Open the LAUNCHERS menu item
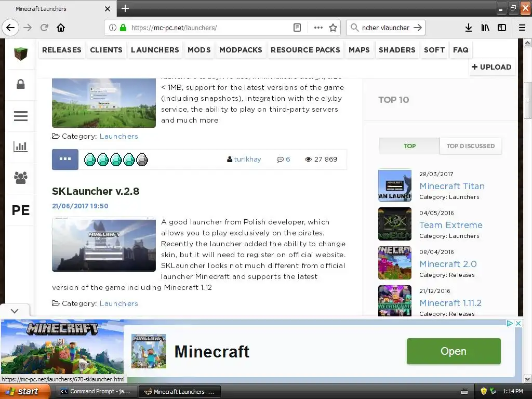This screenshot has height=399, width=532. tap(155, 50)
